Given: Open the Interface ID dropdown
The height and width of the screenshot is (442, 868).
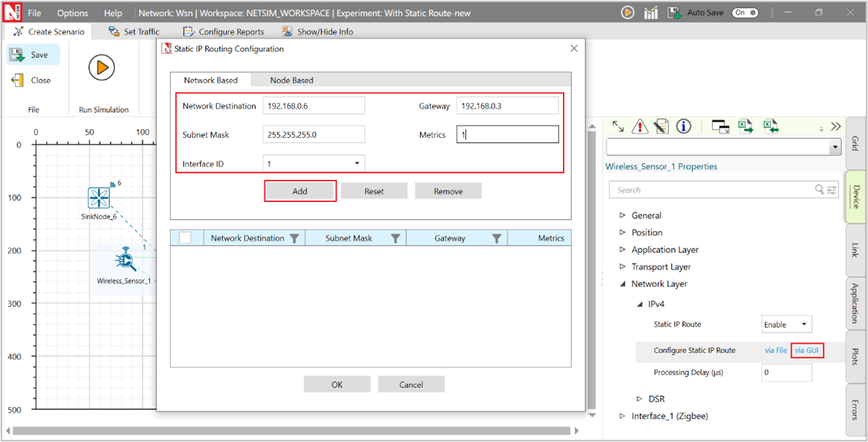Looking at the screenshot, I should point(313,163).
